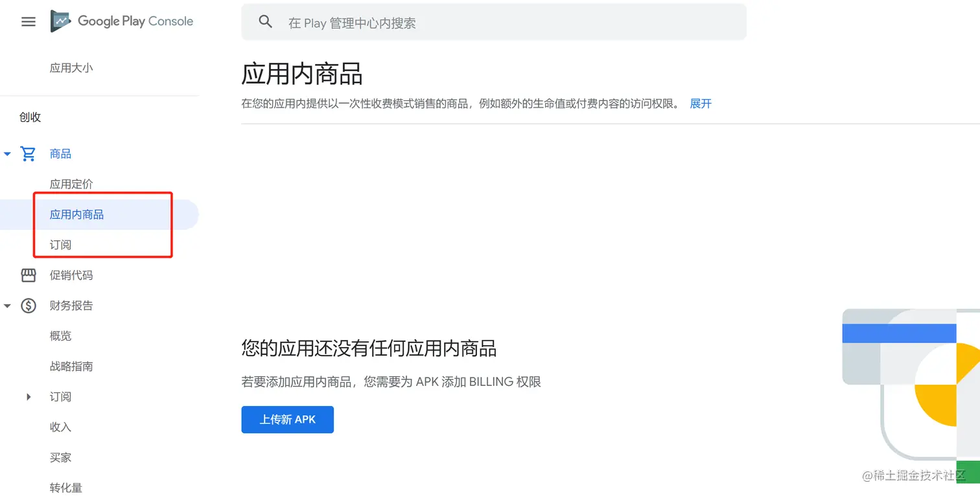Go to 应用定价 page

(71, 185)
